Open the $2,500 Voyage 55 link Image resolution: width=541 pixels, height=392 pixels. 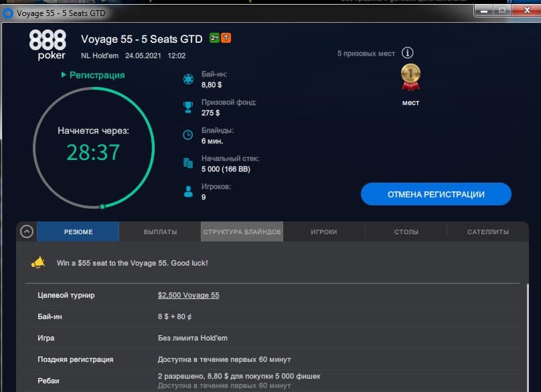[188, 295]
